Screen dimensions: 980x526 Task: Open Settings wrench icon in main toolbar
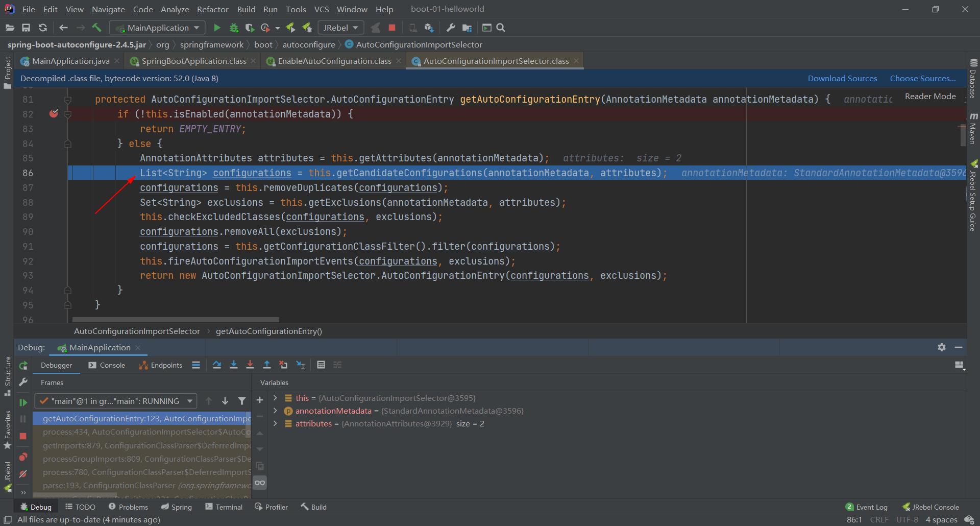[450, 28]
